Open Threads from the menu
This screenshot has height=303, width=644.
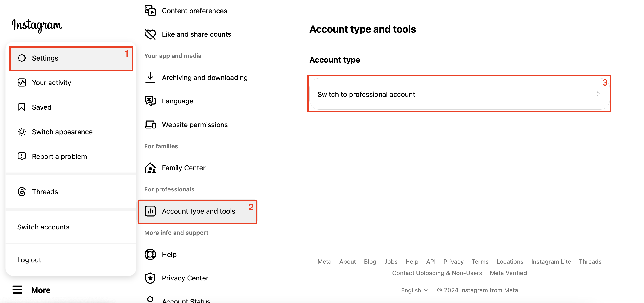click(71, 192)
